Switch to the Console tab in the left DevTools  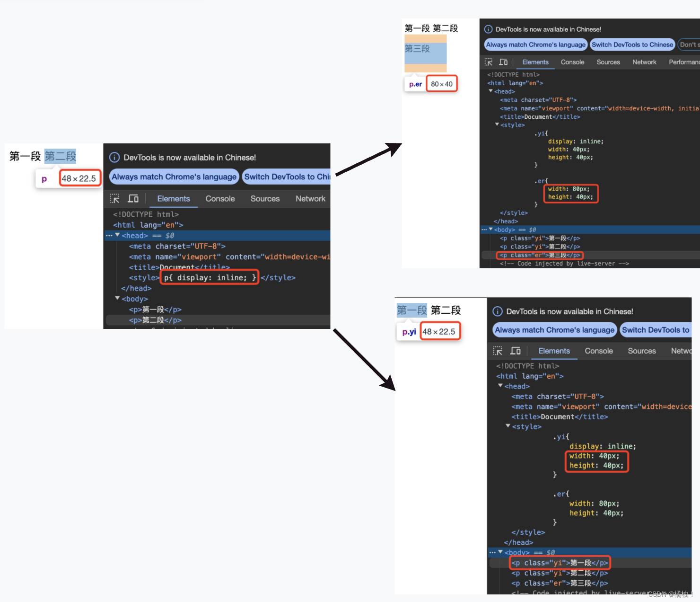click(220, 199)
